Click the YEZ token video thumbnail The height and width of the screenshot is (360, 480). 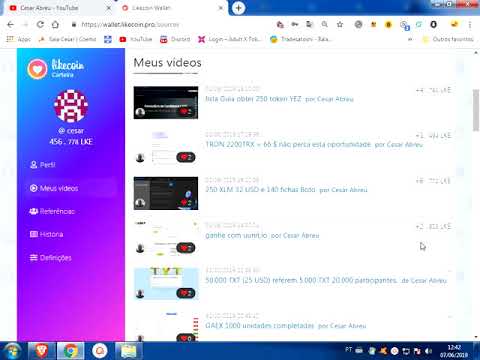(x=166, y=103)
